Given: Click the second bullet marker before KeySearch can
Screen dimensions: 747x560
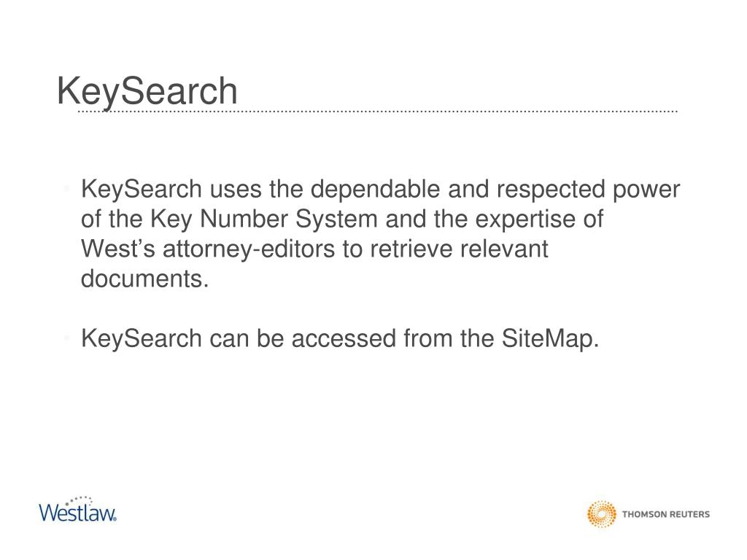Looking at the screenshot, I should (x=66, y=338).
